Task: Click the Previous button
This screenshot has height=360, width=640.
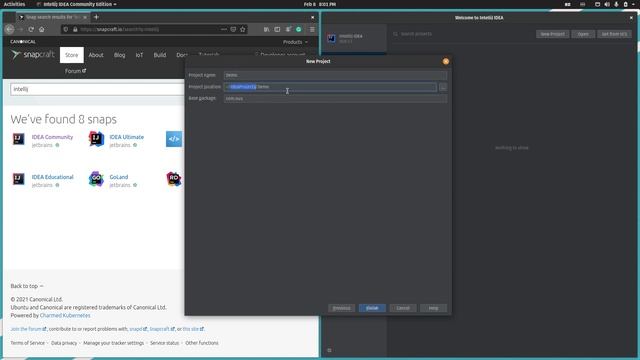Action: click(341, 308)
